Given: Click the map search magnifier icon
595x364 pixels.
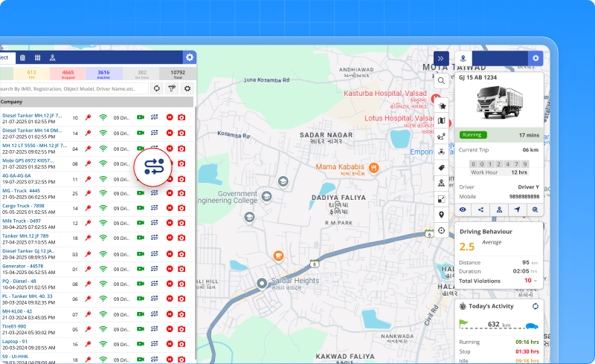Looking at the screenshot, I should (x=442, y=81).
